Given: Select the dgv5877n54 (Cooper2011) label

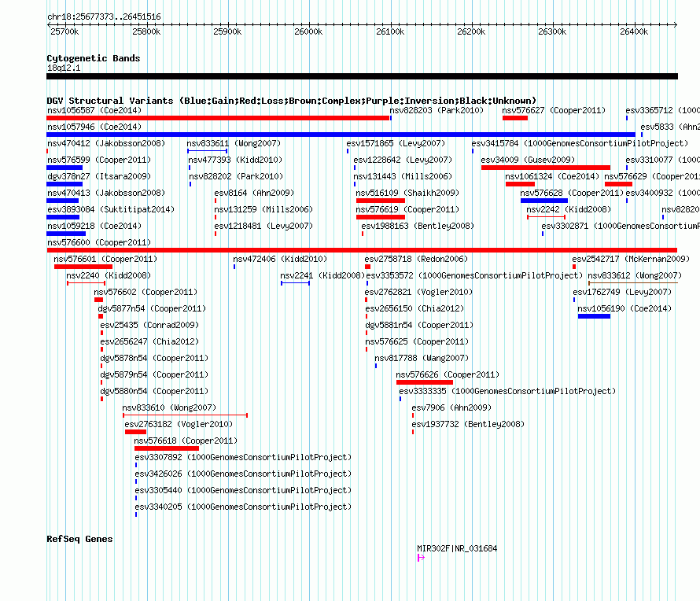Looking at the screenshot, I should click(152, 308).
